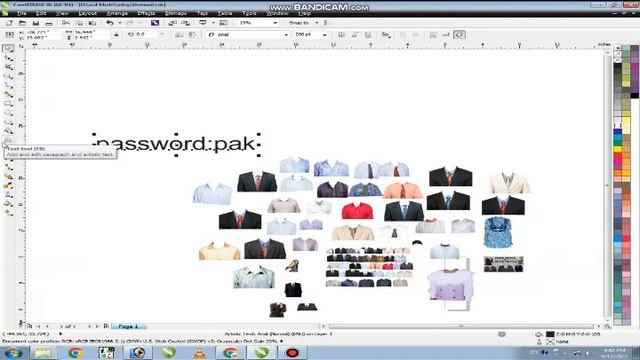
Task: Select the Text tool in the toolbox
Action: click(8, 140)
